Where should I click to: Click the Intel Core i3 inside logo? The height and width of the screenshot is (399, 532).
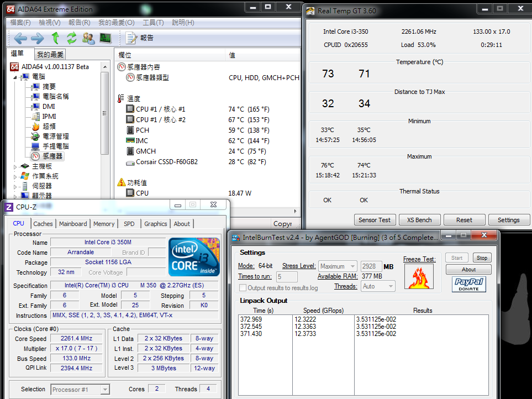coord(194,257)
